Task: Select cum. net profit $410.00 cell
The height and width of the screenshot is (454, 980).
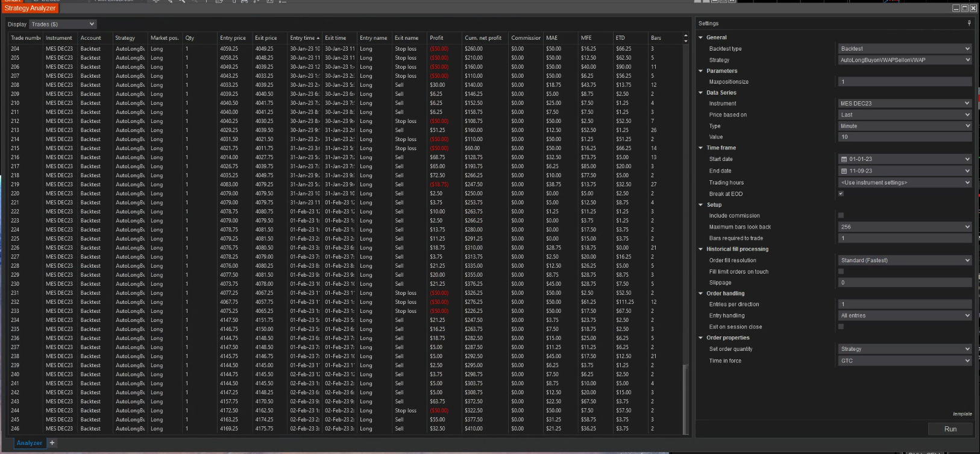Action: coord(474,429)
